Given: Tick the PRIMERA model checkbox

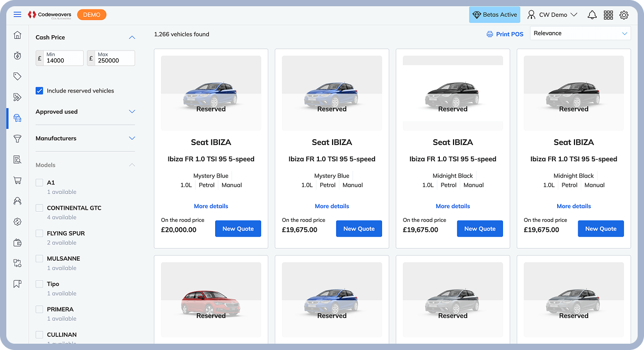Looking at the screenshot, I should (x=39, y=310).
